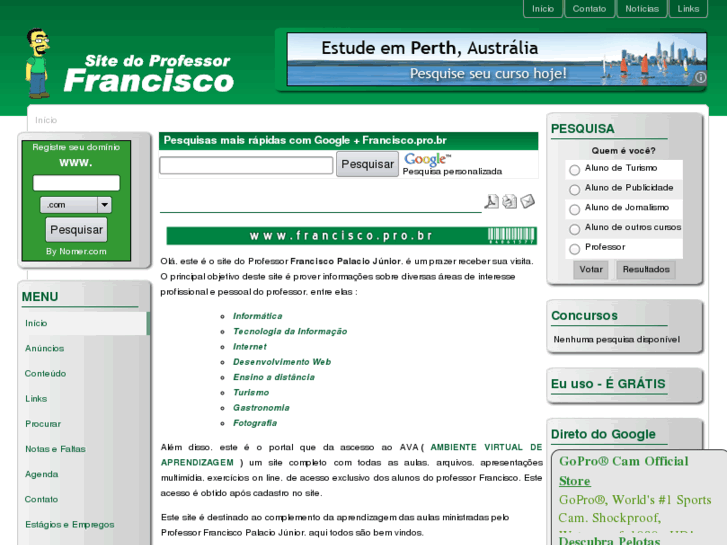Click the Gastronomia topic link
Image resolution: width=727 pixels, height=545 pixels.
261,408
